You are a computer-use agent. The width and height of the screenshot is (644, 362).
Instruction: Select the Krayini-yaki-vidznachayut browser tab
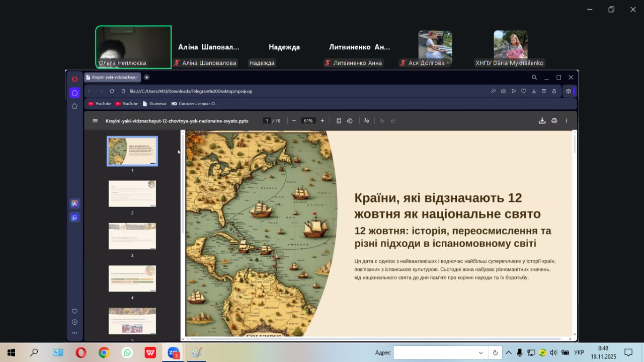[x=113, y=78]
